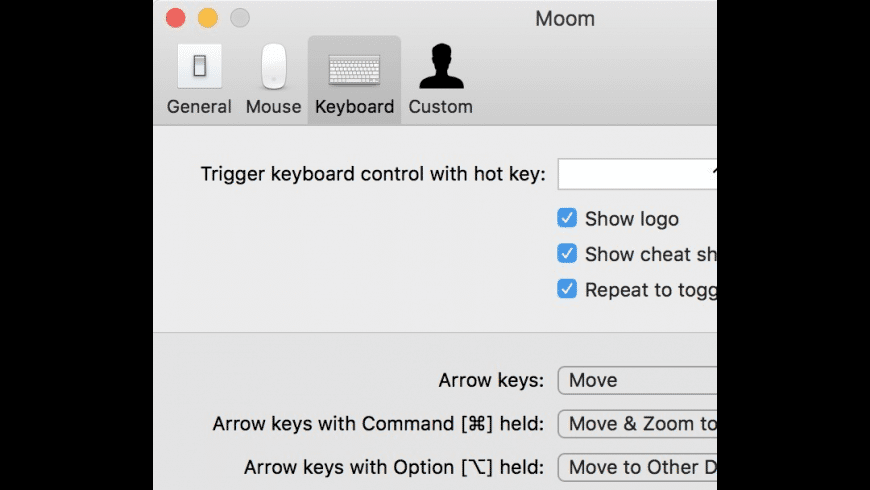Click the Keyboard tab label text
870x490 pixels.
355,107
